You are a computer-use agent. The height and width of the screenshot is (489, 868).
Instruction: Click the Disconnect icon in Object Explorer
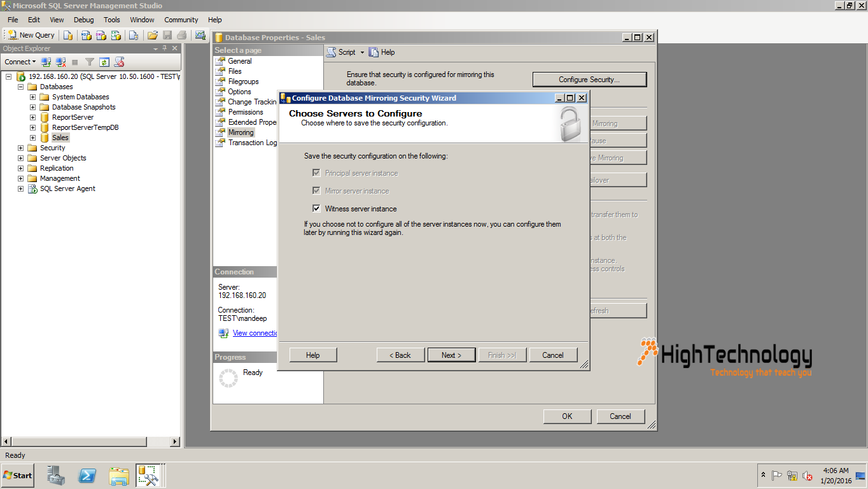click(x=61, y=62)
